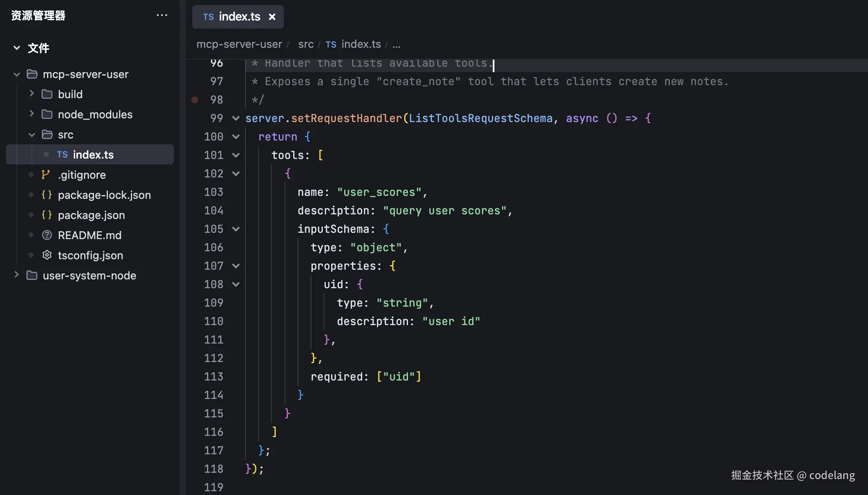Close the index.ts editor tab
The height and width of the screenshot is (495, 868).
click(x=272, y=17)
